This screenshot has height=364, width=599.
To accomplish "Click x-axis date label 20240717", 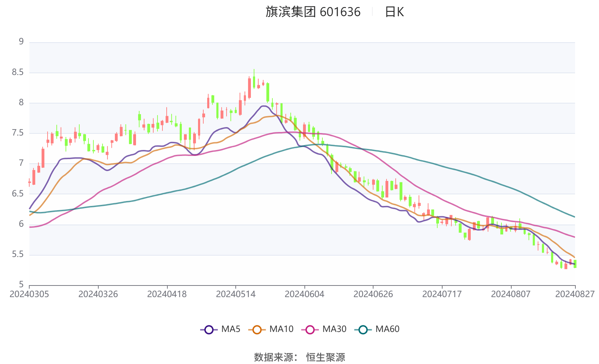I will 442,294.
